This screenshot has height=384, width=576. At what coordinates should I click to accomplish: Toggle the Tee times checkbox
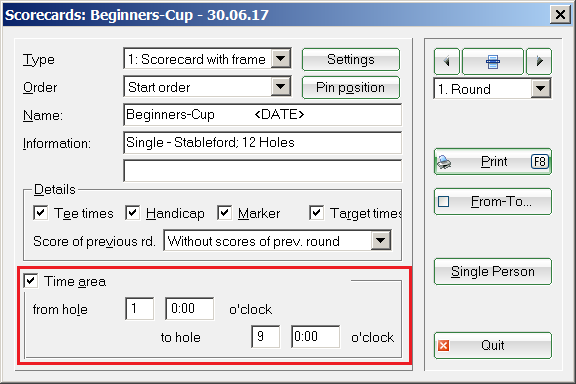click(40, 213)
